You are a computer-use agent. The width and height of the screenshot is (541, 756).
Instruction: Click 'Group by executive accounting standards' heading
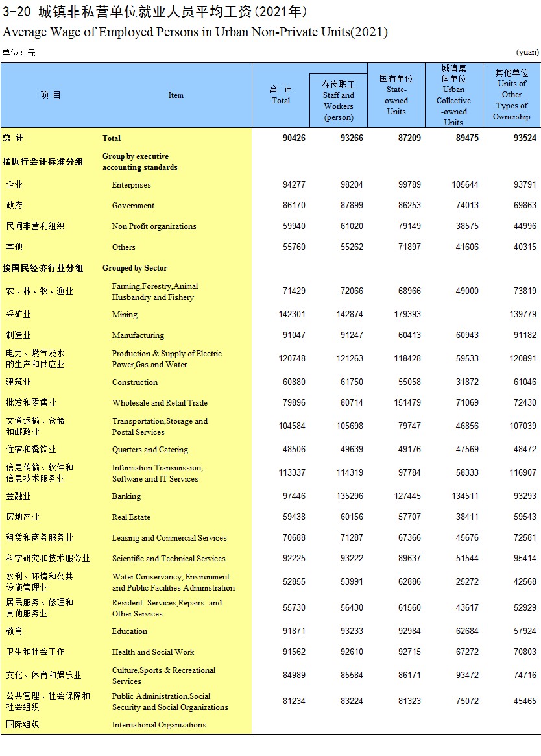point(140,162)
